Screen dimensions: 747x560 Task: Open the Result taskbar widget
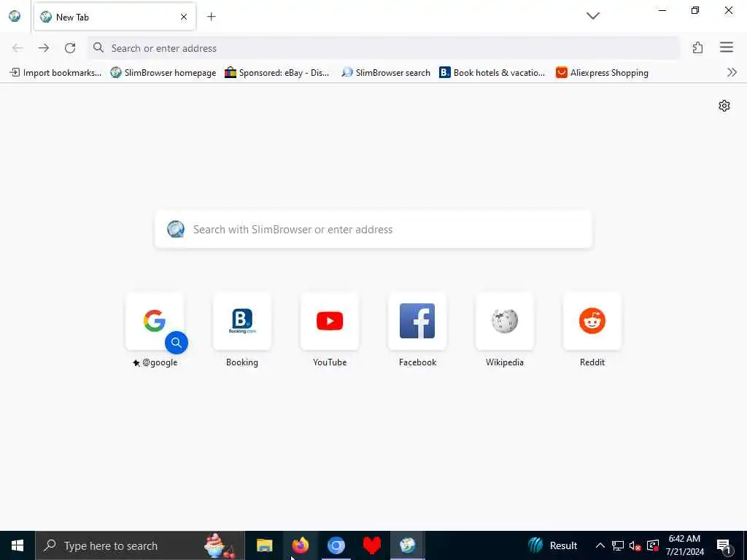[x=553, y=545]
